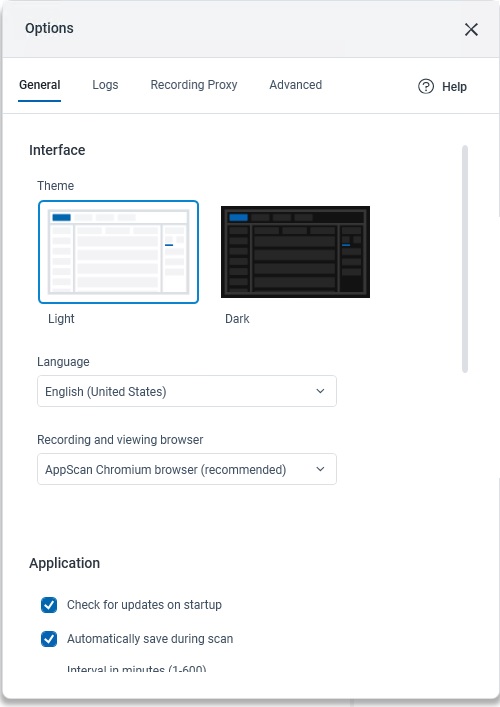
Task: Open Recording and viewing browser dropdown
Action: pos(187,469)
